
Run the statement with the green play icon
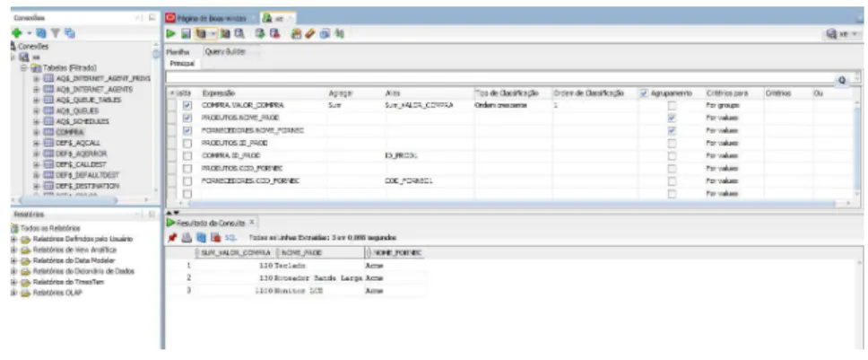[x=171, y=34]
